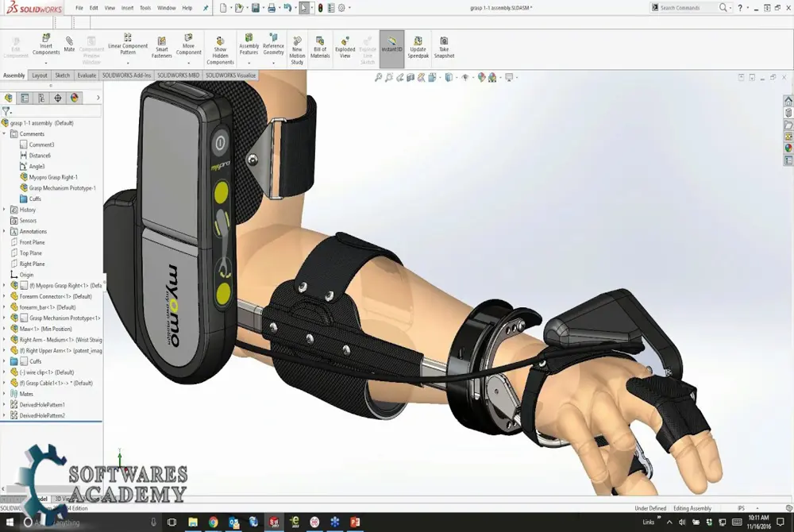
Task: Expand the feature manager panel chevron
Action: click(x=98, y=98)
